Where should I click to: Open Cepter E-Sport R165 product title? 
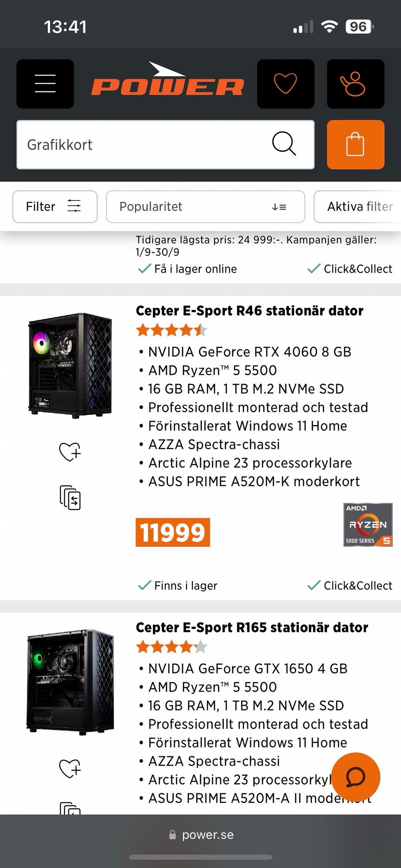click(x=252, y=627)
